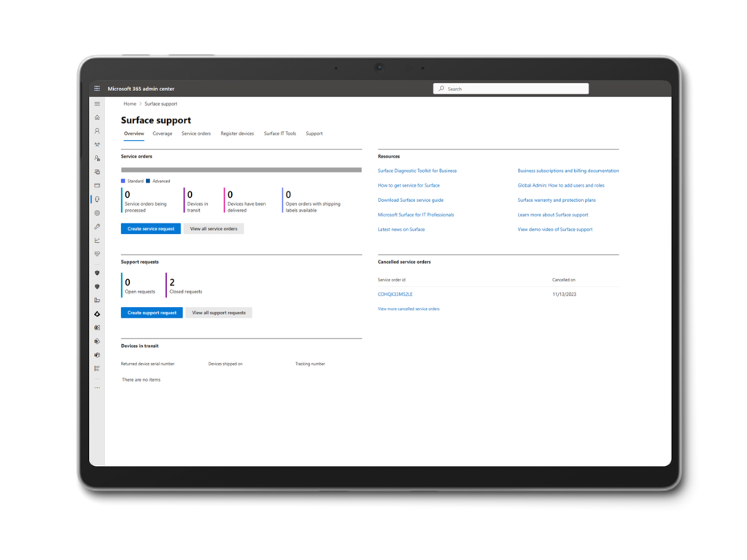Click View all service orders button

[214, 228]
